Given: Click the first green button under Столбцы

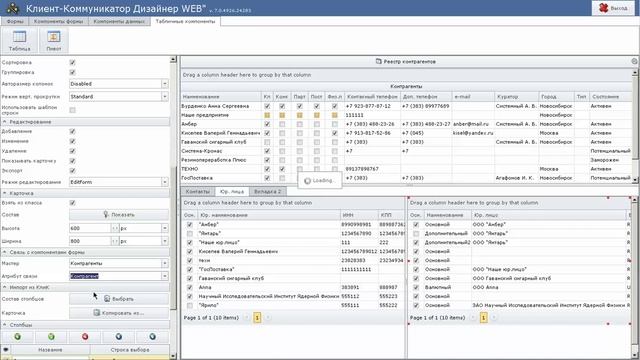Looking at the screenshot, I should [18, 337].
